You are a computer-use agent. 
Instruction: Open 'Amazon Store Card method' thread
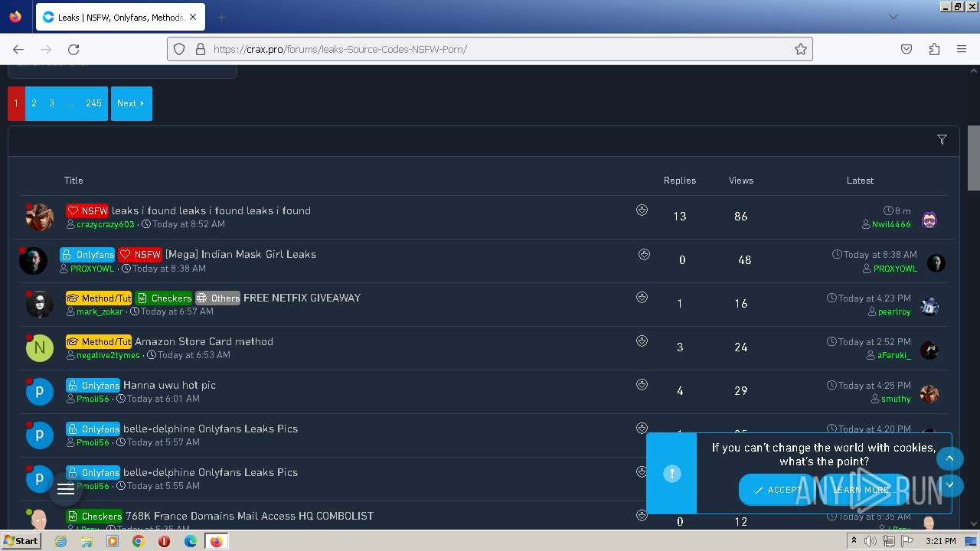204,341
